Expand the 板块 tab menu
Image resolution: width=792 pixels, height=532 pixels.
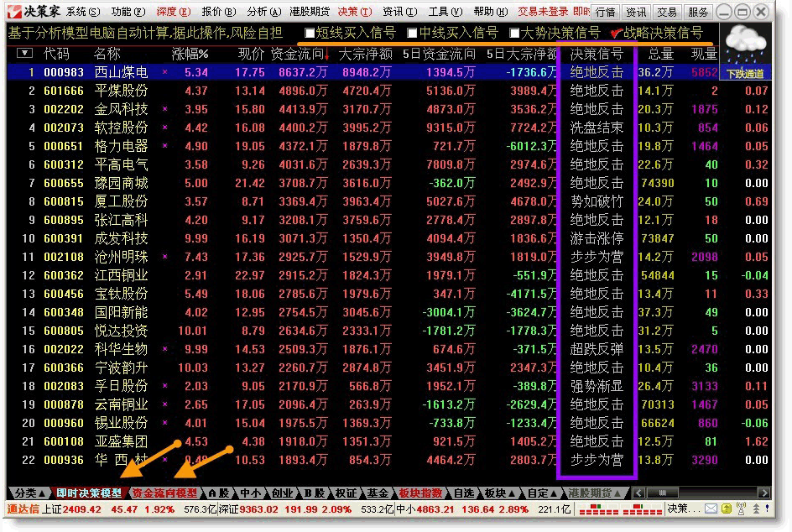(499, 493)
